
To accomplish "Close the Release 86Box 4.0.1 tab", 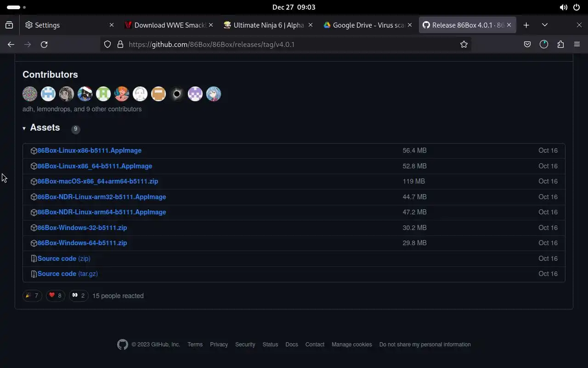I will (509, 25).
